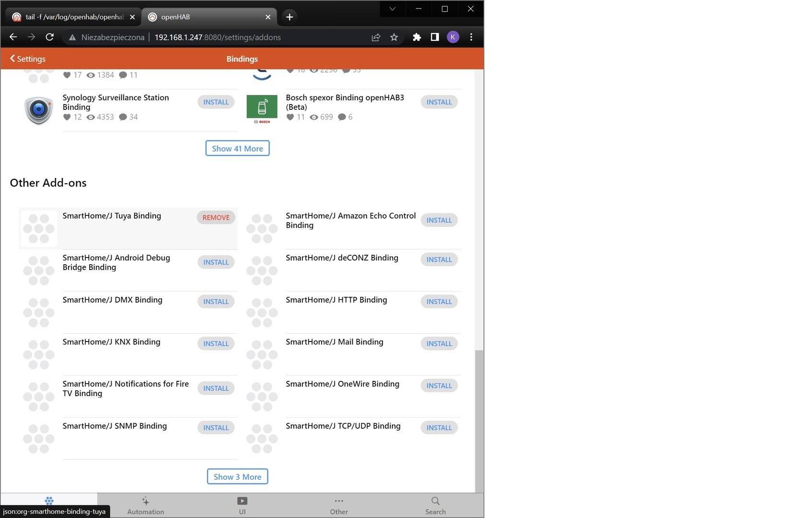Viewport: 812px width, 518px height.
Task: Open Synology Surveillance Station Binding title
Action: pos(116,102)
